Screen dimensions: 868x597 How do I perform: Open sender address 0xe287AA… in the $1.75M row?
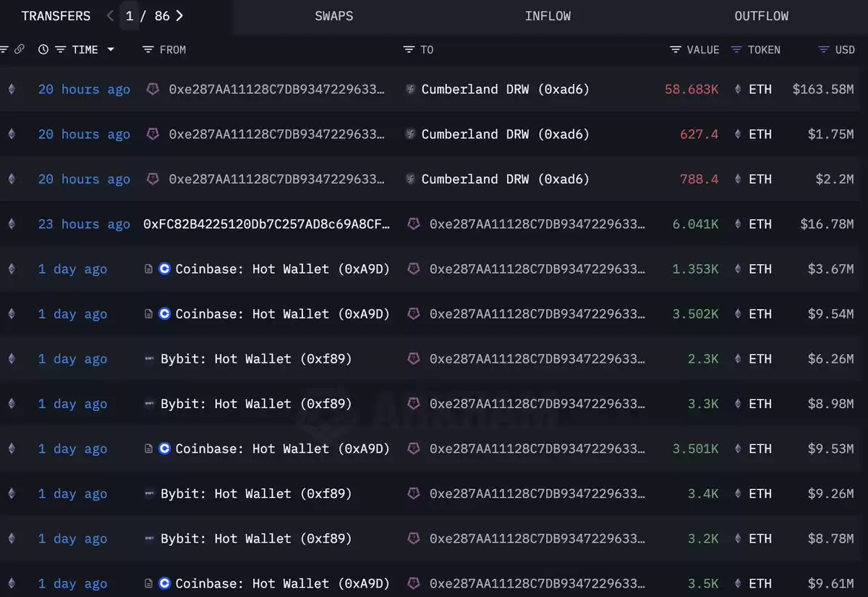tap(276, 134)
